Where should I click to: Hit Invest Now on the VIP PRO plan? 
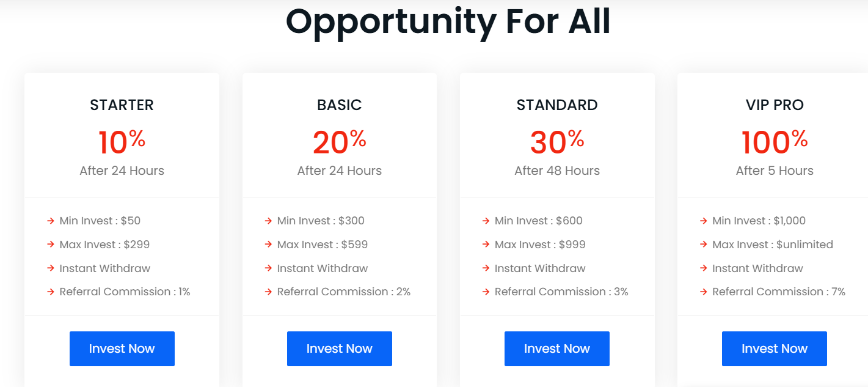click(774, 348)
